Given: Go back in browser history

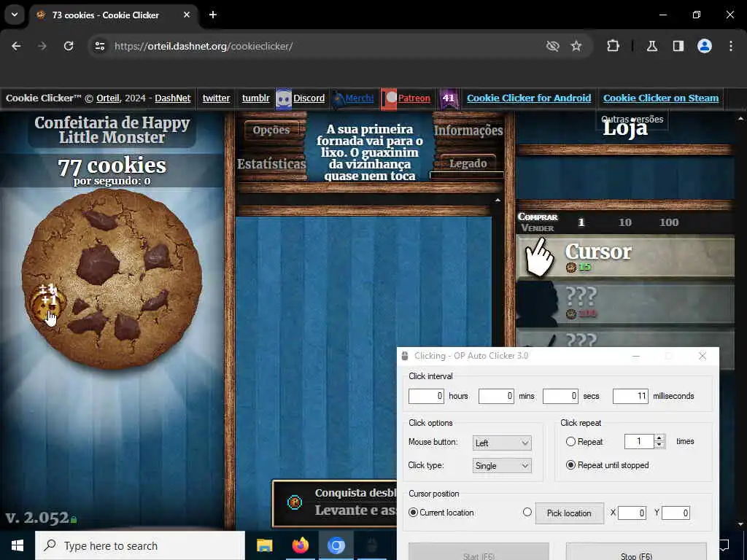Looking at the screenshot, I should click(x=16, y=46).
